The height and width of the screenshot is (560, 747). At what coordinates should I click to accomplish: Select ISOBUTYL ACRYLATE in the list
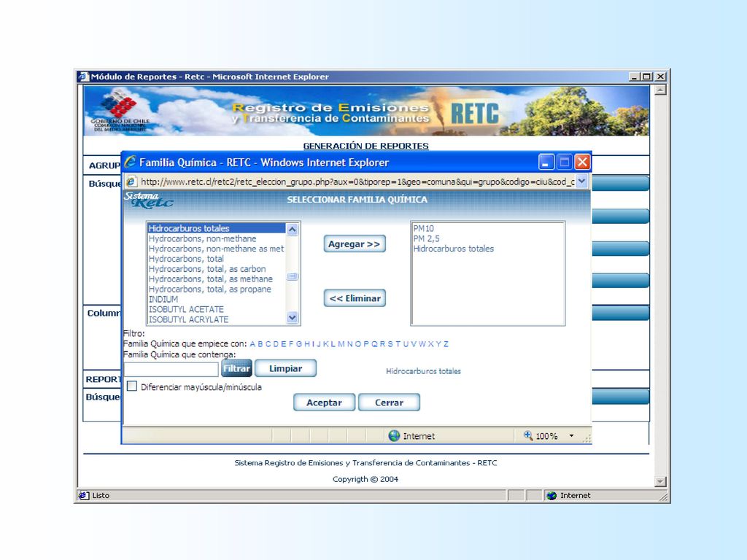pyautogui.click(x=216, y=319)
